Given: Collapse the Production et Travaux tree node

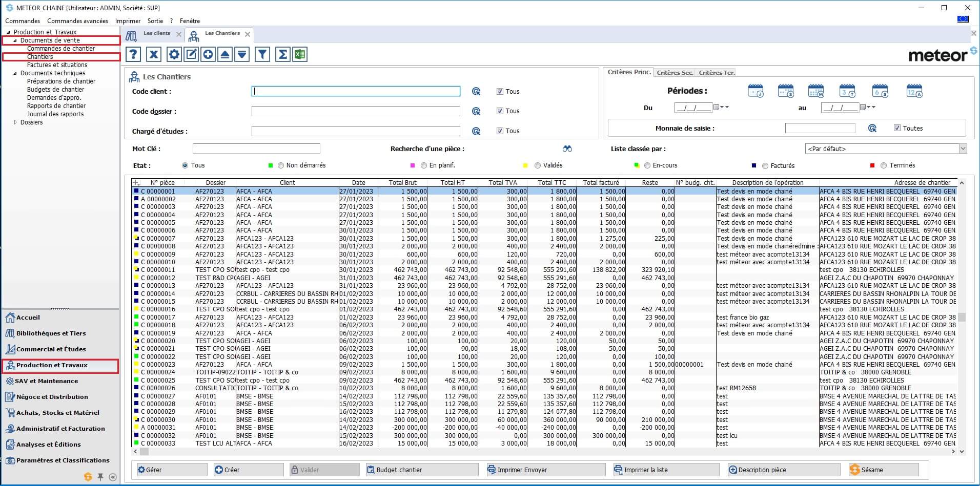Looking at the screenshot, I should 8,32.
